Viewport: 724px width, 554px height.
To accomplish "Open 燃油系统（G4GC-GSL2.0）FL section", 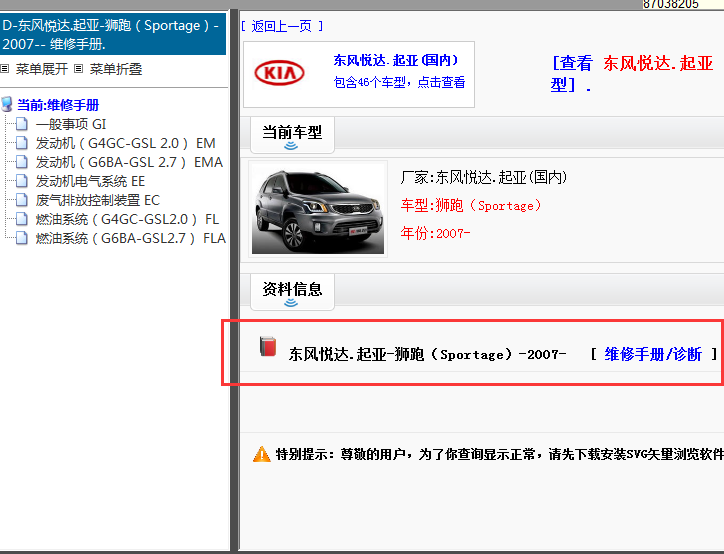I will pos(127,219).
